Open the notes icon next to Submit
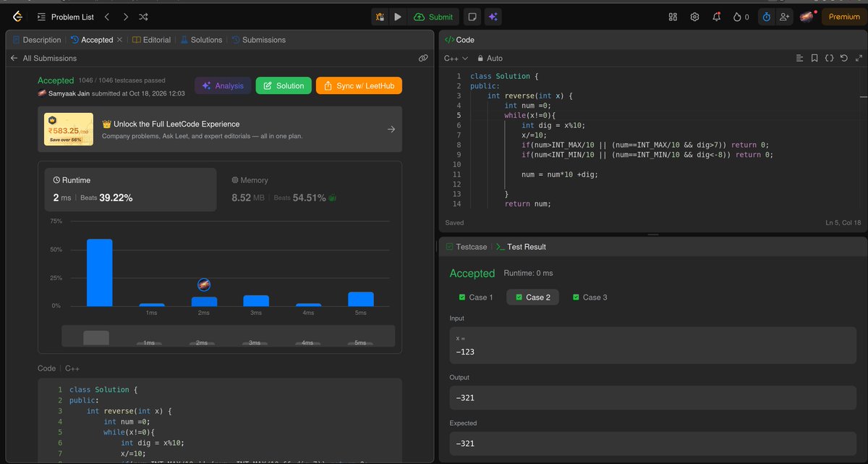This screenshot has height=464, width=868. [x=472, y=17]
